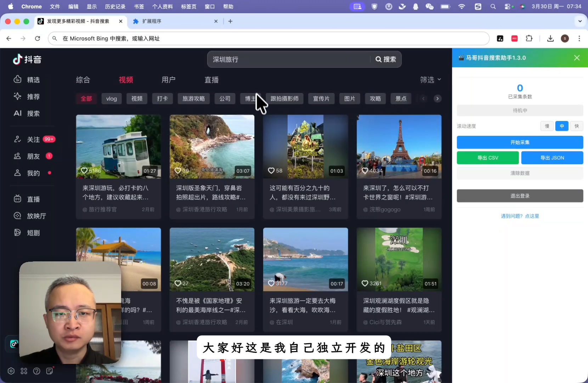Screen dimensions: 588x383
Task: Select the 跟拍摄影师 filter chip
Action: coord(284,99)
